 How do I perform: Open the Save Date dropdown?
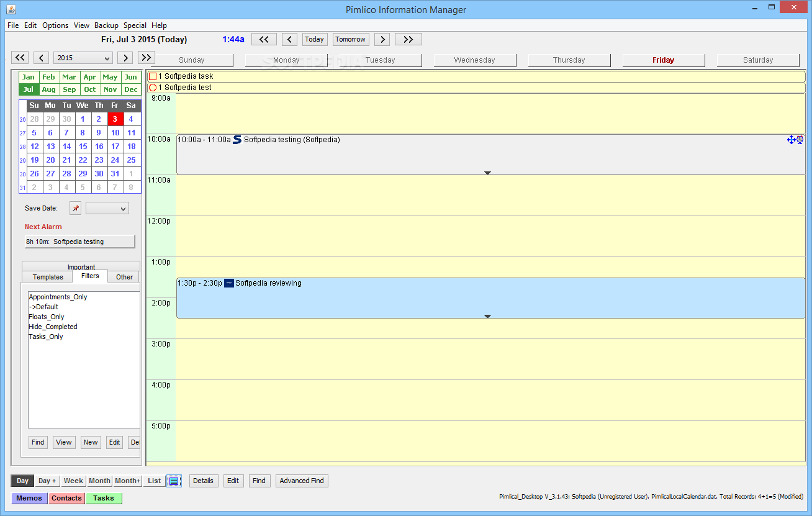click(x=107, y=209)
